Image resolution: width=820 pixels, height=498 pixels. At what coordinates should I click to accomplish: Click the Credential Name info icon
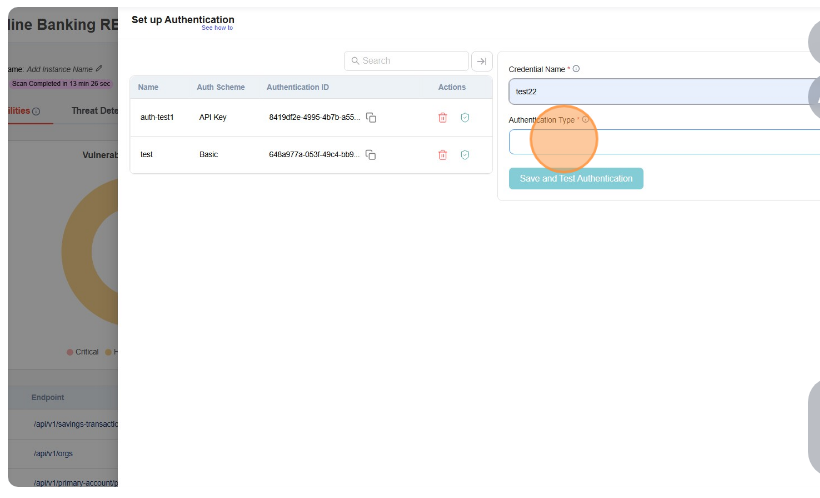point(577,69)
